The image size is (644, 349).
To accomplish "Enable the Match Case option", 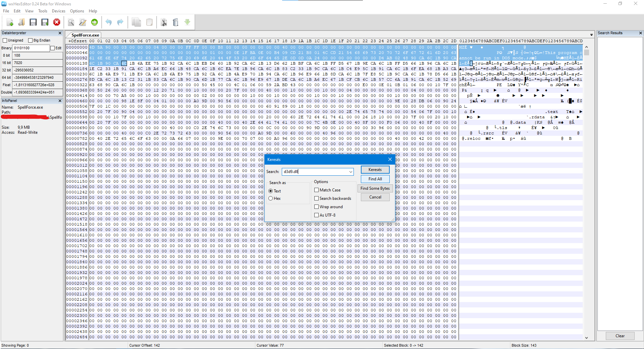I will tap(316, 190).
